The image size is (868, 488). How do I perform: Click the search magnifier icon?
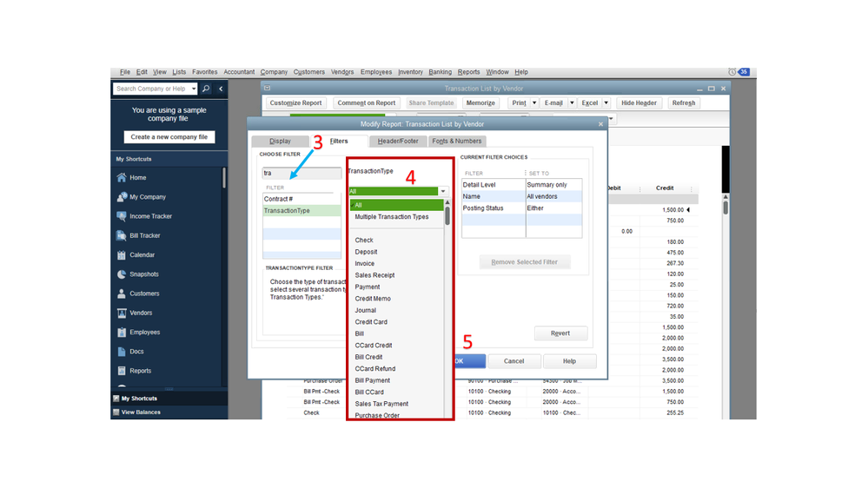206,89
